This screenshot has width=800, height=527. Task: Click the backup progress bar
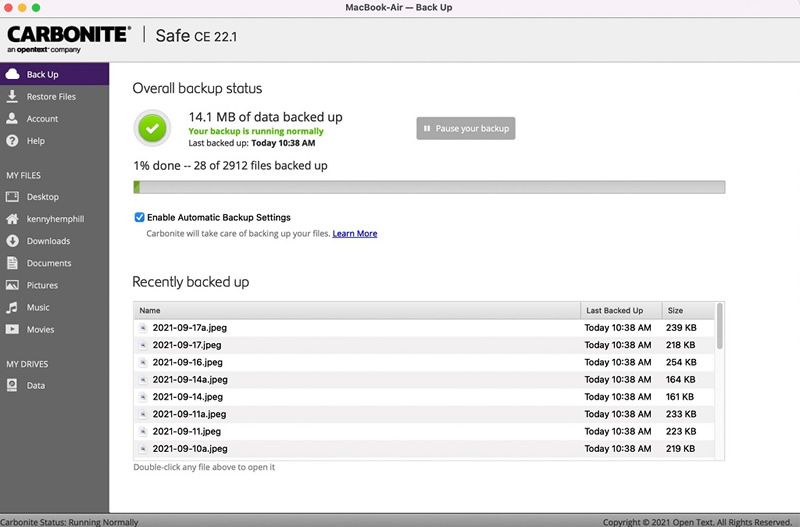click(429, 187)
